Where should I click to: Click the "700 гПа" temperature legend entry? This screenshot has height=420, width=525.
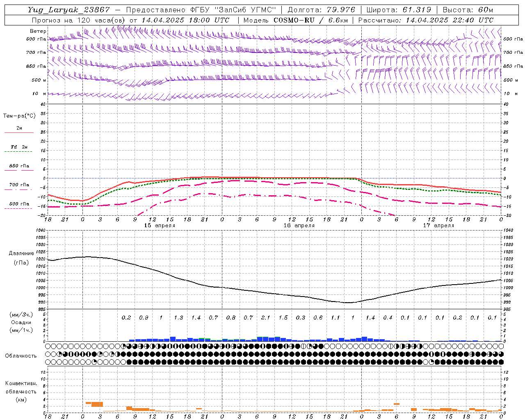tap(19, 185)
